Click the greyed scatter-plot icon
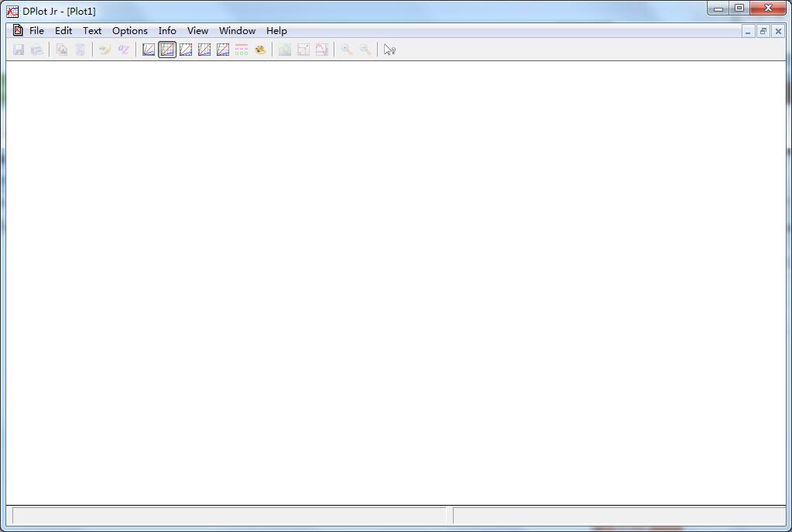 click(x=303, y=50)
